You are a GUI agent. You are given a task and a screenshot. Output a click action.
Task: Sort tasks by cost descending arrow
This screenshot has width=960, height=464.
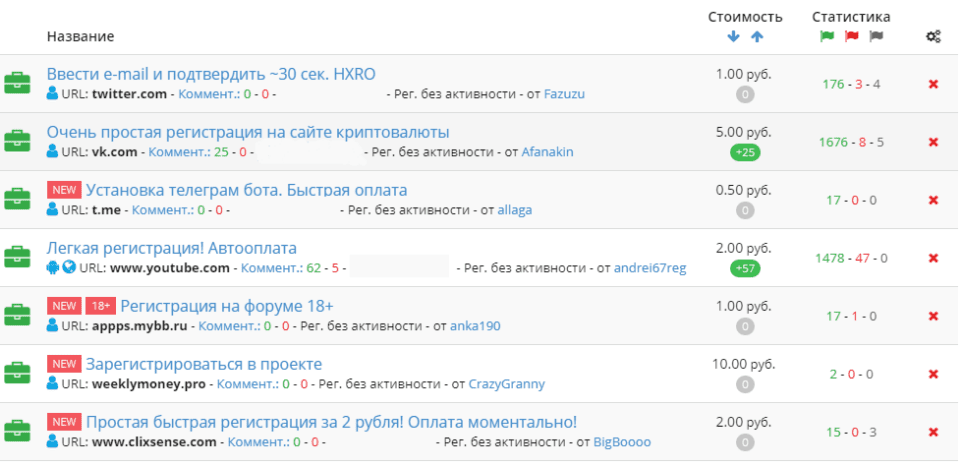tap(733, 37)
